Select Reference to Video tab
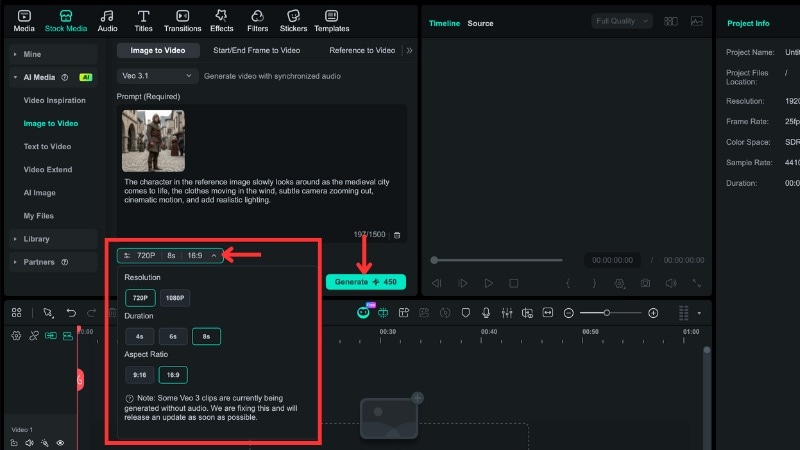Viewport: 800px width, 450px height. (362, 51)
